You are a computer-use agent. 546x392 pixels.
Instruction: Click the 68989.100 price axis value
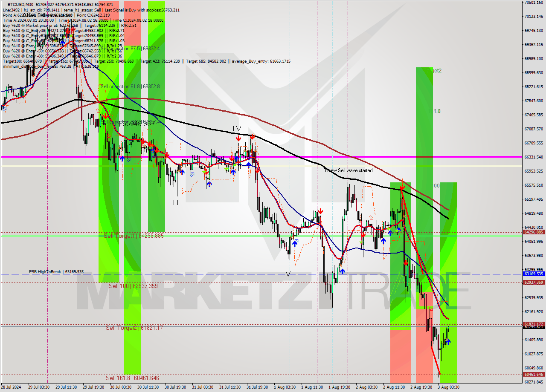pos(534,59)
